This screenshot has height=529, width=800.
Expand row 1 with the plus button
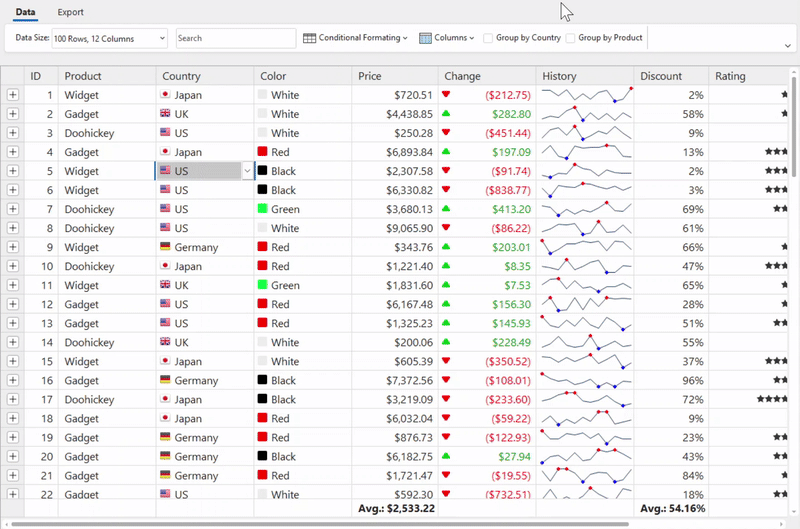pyautogui.click(x=13, y=95)
